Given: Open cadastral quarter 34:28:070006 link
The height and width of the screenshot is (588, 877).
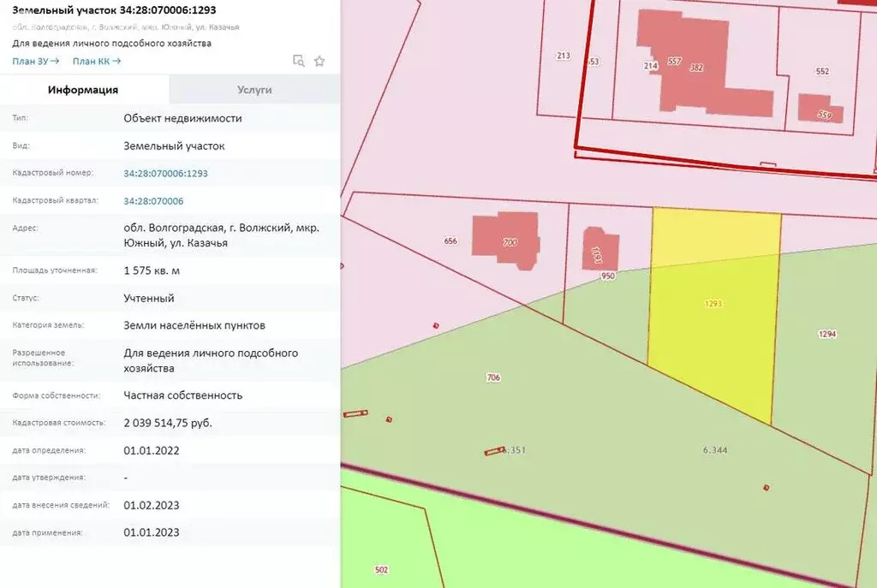Looking at the screenshot, I should pos(153,201).
